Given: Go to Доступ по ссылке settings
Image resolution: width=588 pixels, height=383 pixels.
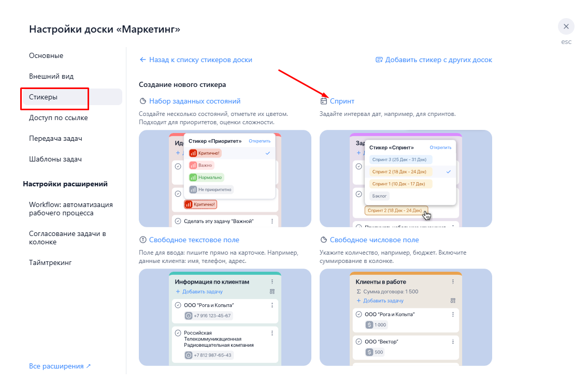Looking at the screenshot, I should 59,117.
